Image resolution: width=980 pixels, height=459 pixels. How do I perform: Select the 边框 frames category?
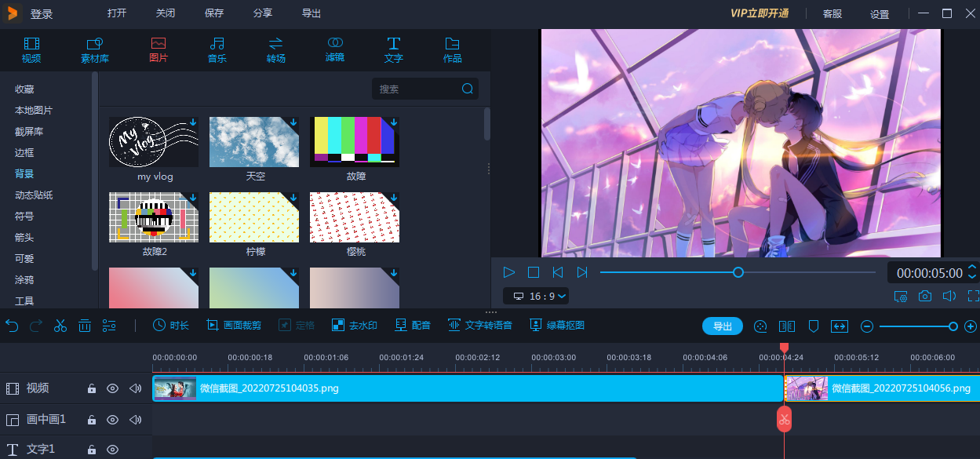coord(24,152)
